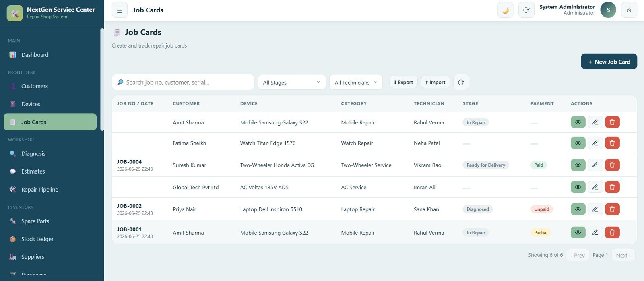Create a job with New Job Card button
644x281 pixels.
coord(609,62)
